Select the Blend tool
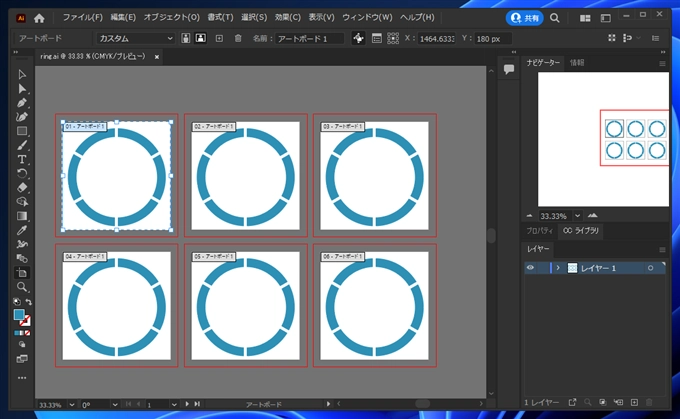 coord(22,259)
